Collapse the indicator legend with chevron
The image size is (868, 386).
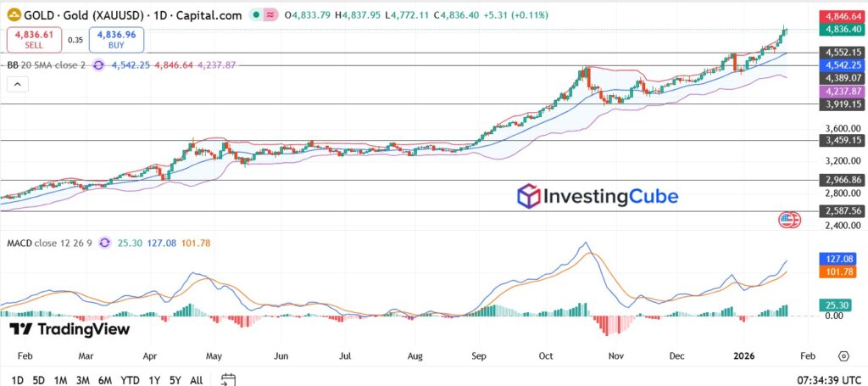[16, 83]
